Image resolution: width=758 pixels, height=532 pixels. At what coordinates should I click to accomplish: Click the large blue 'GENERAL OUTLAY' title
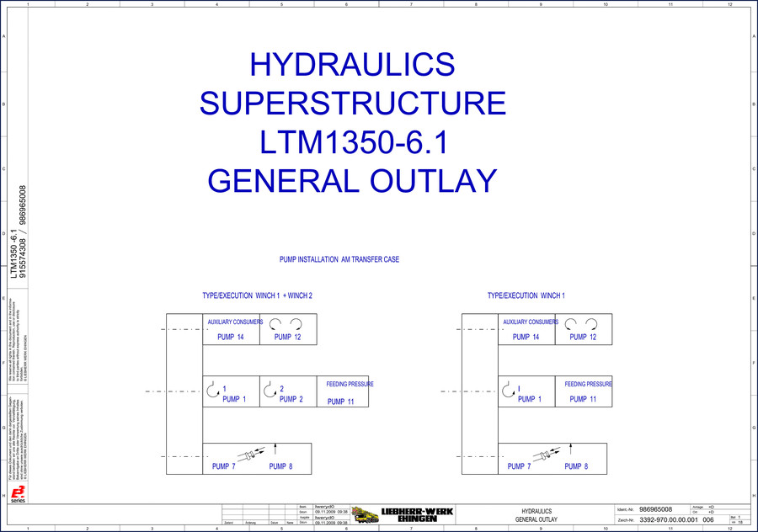[352, 181]
